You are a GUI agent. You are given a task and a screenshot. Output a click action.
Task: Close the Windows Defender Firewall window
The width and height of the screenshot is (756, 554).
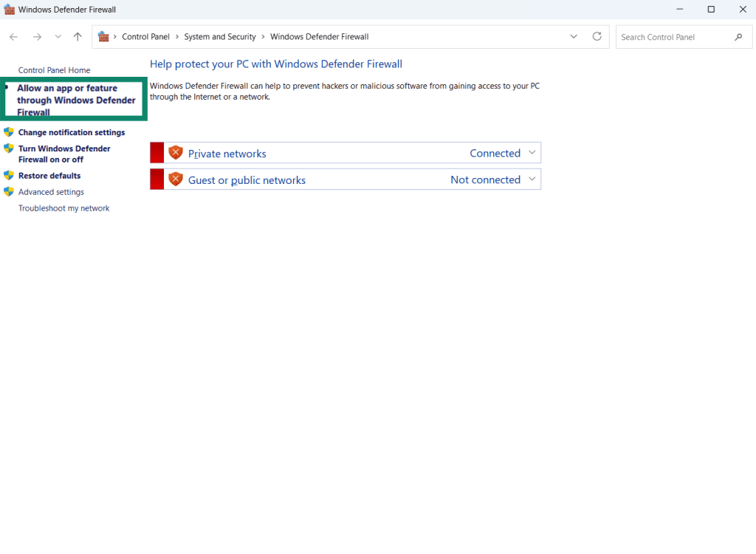tap(743, 9)
